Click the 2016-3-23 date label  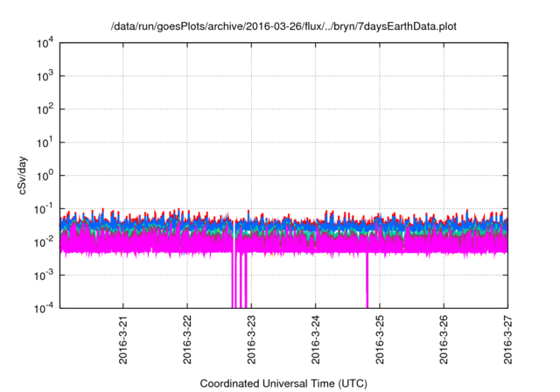tap(251, 339)
